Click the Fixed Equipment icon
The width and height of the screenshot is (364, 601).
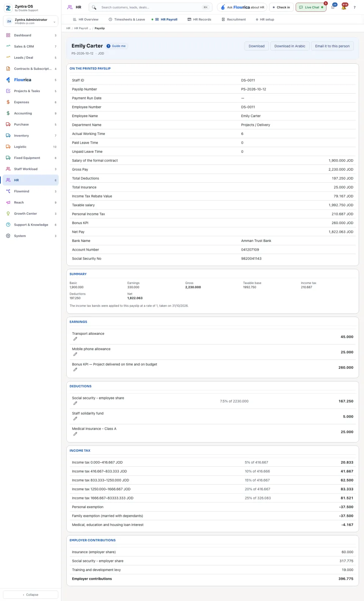8,158
